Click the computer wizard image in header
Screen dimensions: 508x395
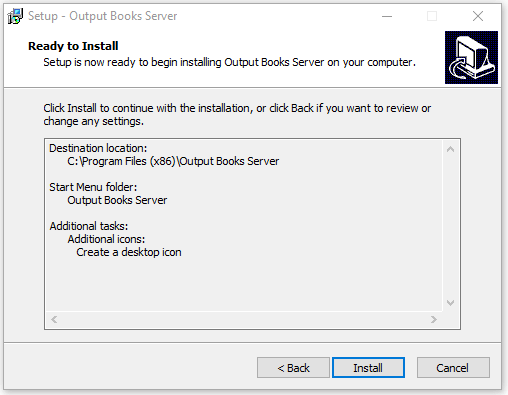point(471,57)
